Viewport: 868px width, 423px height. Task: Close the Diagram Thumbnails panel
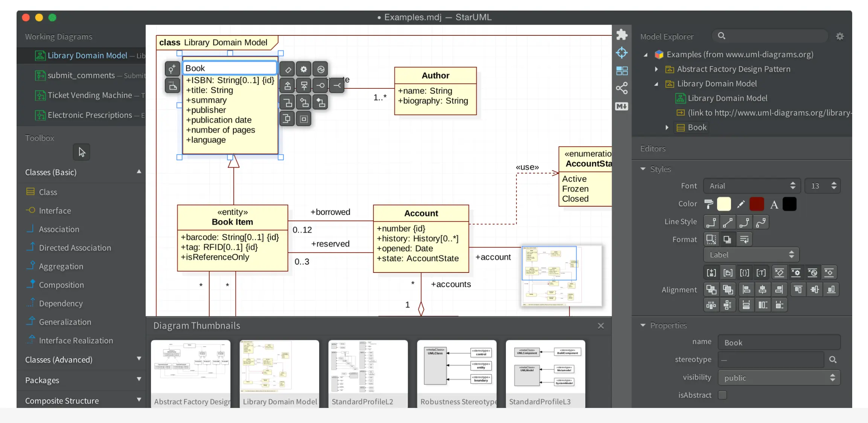click(601, 326)
